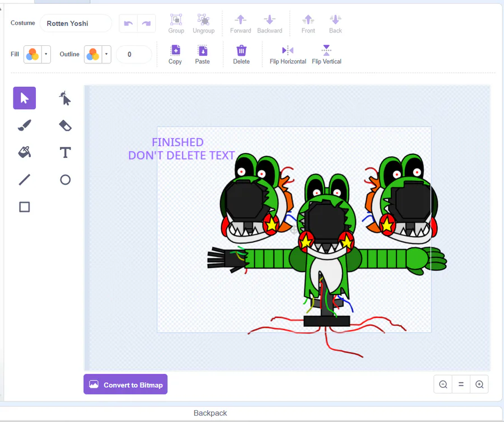The image size is (504, 422).
Task: Send selection Backward one layer
Action: tap(270, 24)
